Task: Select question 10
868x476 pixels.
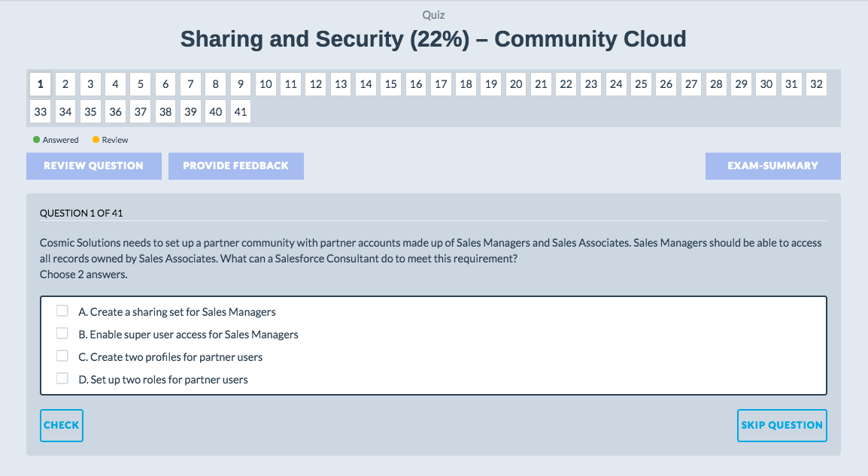Action: click(x=266, y=84)
